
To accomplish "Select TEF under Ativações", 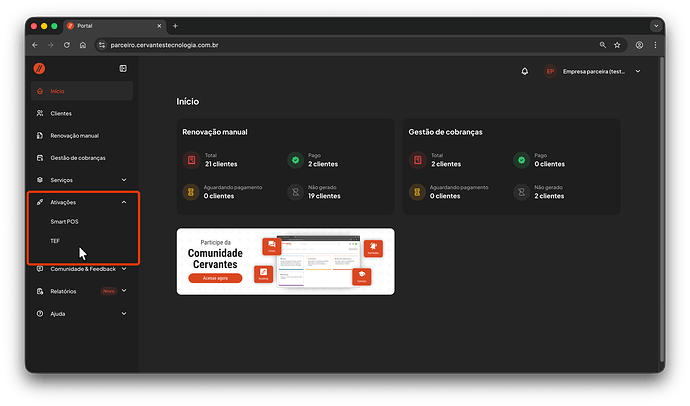I will click(55, 240).
